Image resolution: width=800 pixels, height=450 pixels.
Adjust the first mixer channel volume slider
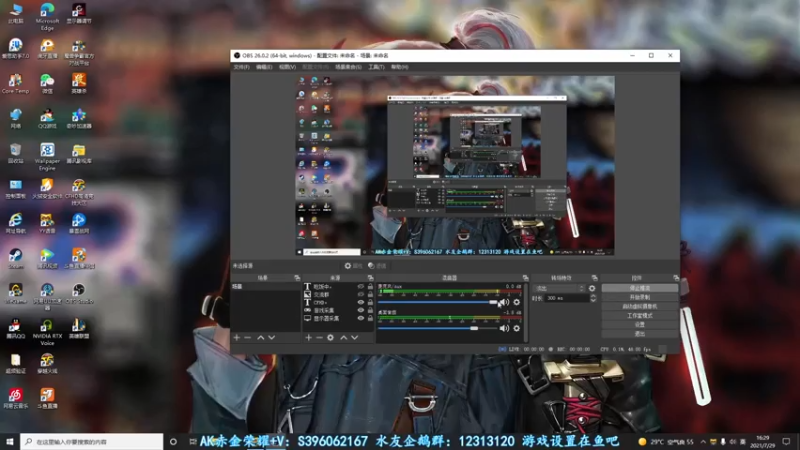pyautogui.click(x=438, y=302)
